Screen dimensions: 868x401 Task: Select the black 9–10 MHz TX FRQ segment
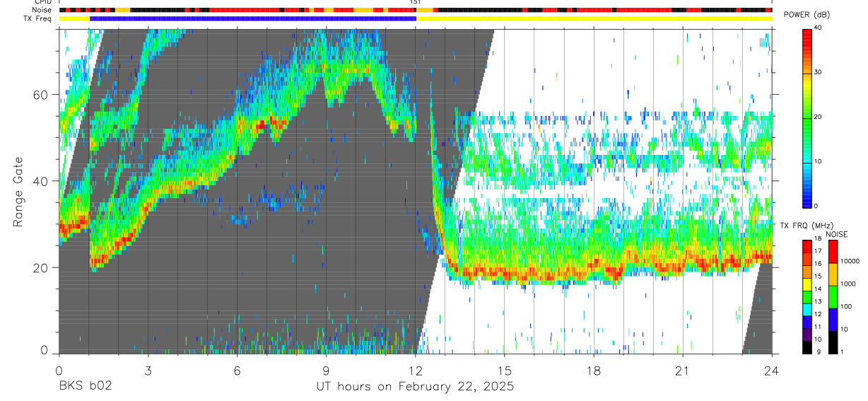pyautogui.click(x=806, y=347)
